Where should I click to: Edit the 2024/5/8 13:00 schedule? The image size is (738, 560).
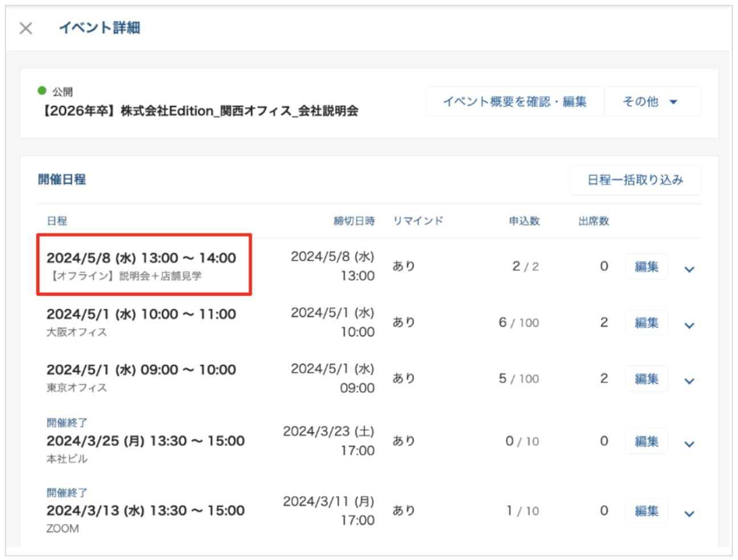pos(646,267)
